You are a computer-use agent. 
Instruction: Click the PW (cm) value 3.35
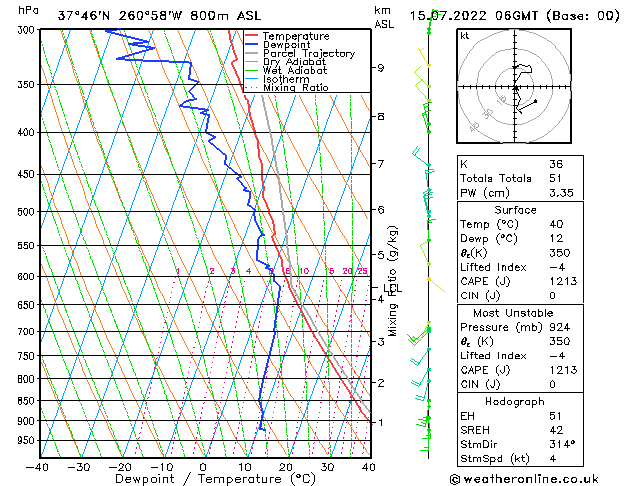click(x=561, y=193)
